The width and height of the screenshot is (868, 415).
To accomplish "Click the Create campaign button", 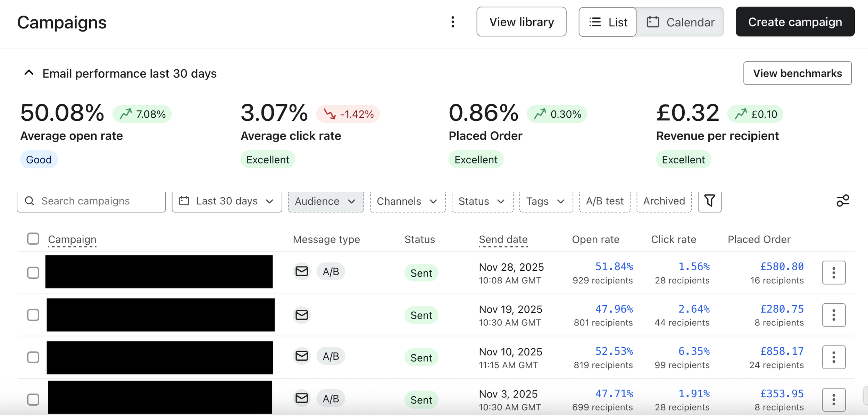I will pyautogui.click(x=795, y=22).
